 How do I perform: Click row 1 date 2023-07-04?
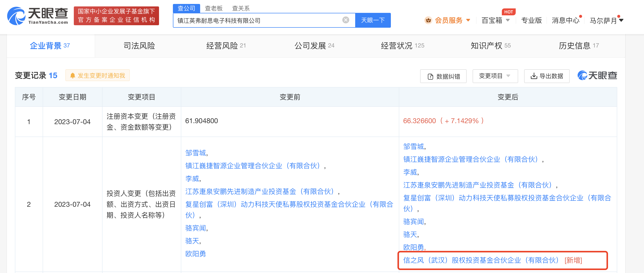[x=72, y=122]
